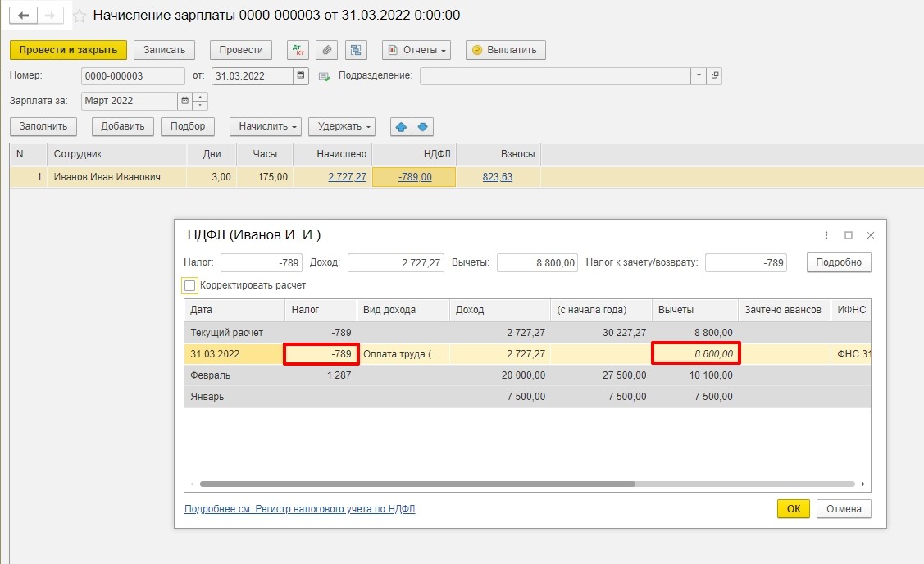Open Регистр налогового учета по НДФЛ link
This screenshot has height=564, width=924.
tap(299, 509)
